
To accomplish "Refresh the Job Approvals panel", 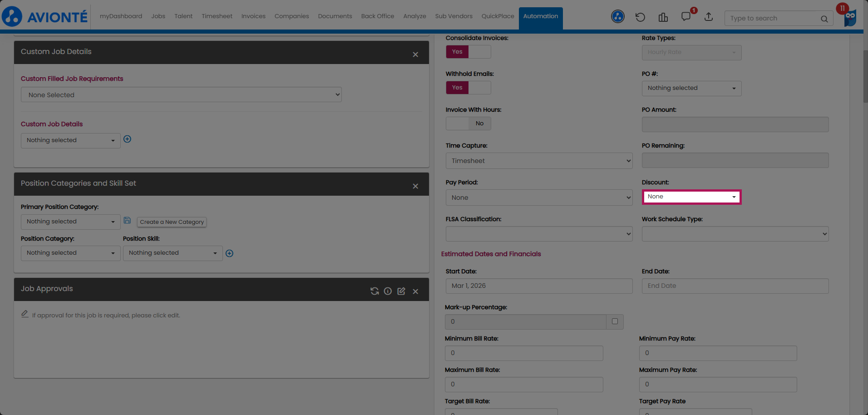I will pyautogui.click(x=375, y=291).
